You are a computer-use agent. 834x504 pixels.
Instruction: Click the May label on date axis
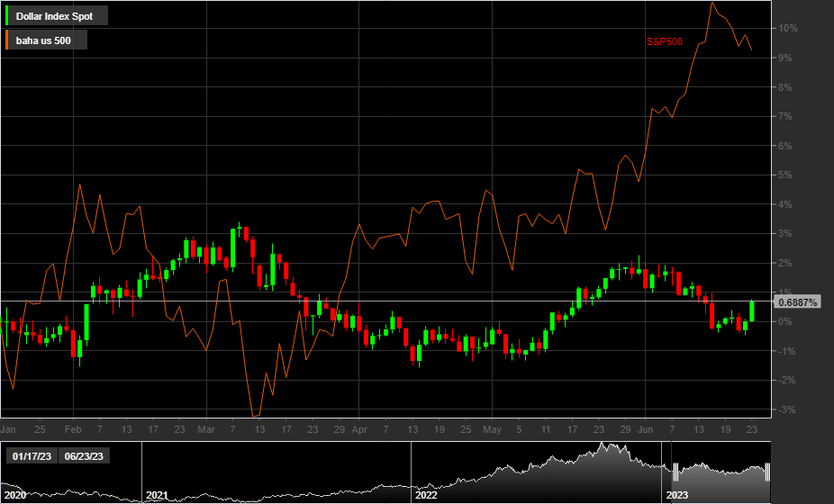click(x=492, y=429)
